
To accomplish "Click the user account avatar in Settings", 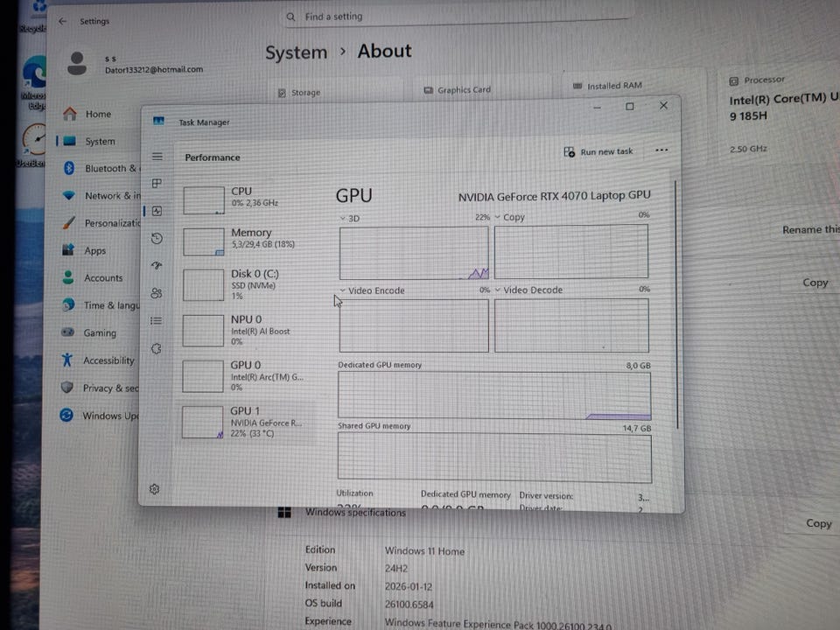I will point(77,64).
